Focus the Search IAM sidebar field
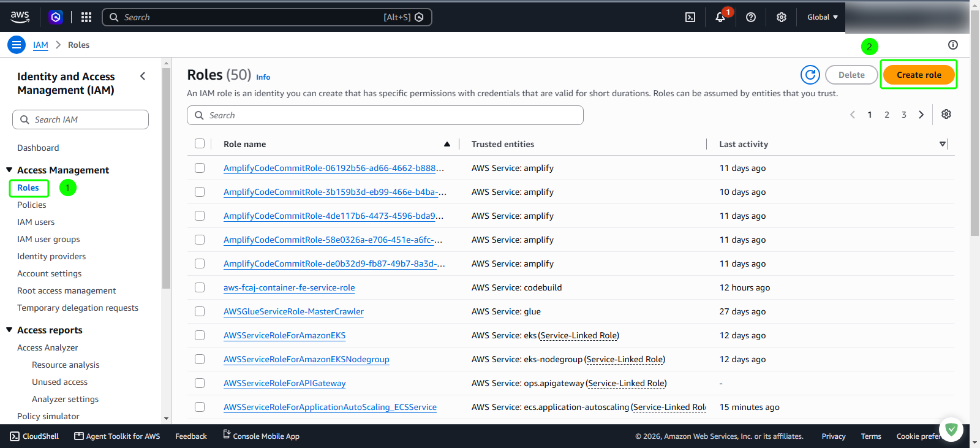Viewport: 980px width, 448px height. pos(80,120)
